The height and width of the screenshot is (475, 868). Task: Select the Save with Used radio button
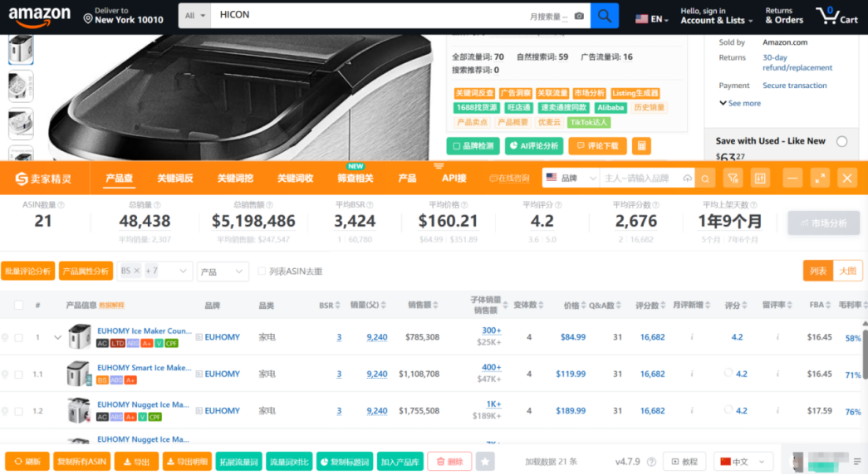(x=842, y=141)
